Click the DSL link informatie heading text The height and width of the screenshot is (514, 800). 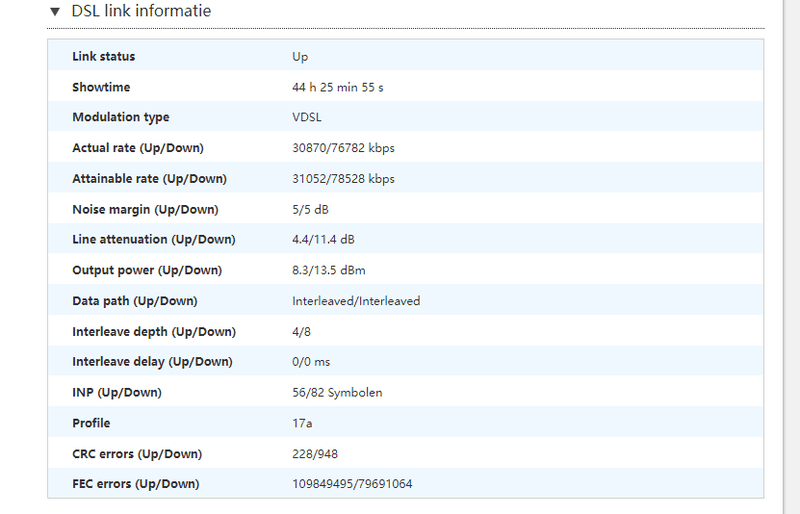click(141, 11)
